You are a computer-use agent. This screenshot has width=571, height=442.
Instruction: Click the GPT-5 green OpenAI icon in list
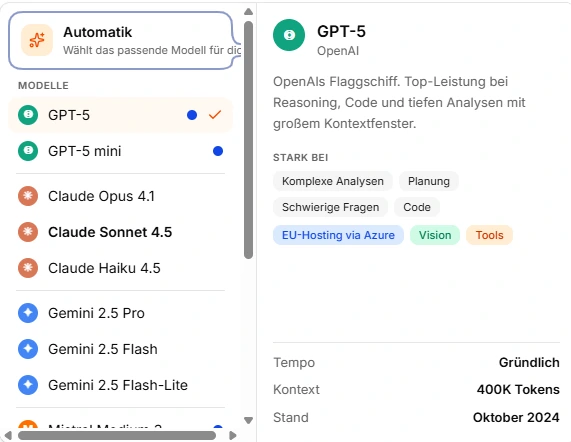[28, 115]
